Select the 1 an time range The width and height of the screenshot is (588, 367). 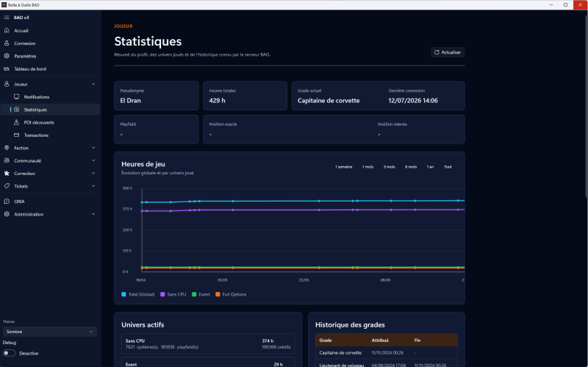[x=430, y=167]
